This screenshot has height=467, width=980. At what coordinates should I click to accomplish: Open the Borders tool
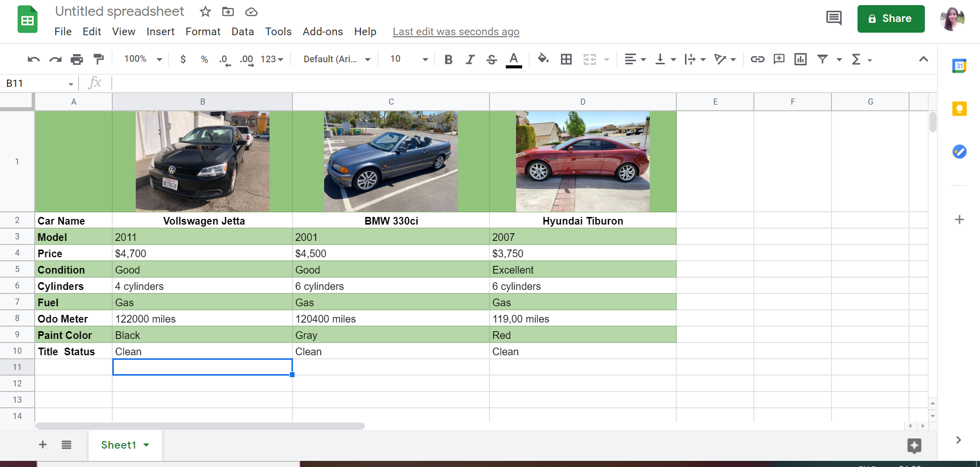pyautogui.click(x=566, y=59)
